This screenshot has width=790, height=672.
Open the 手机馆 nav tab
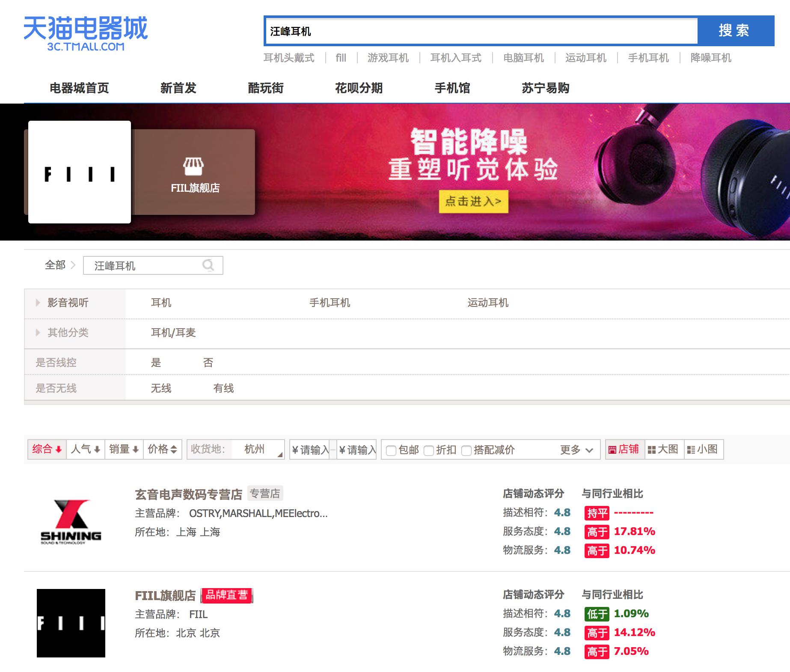point(452,88)
